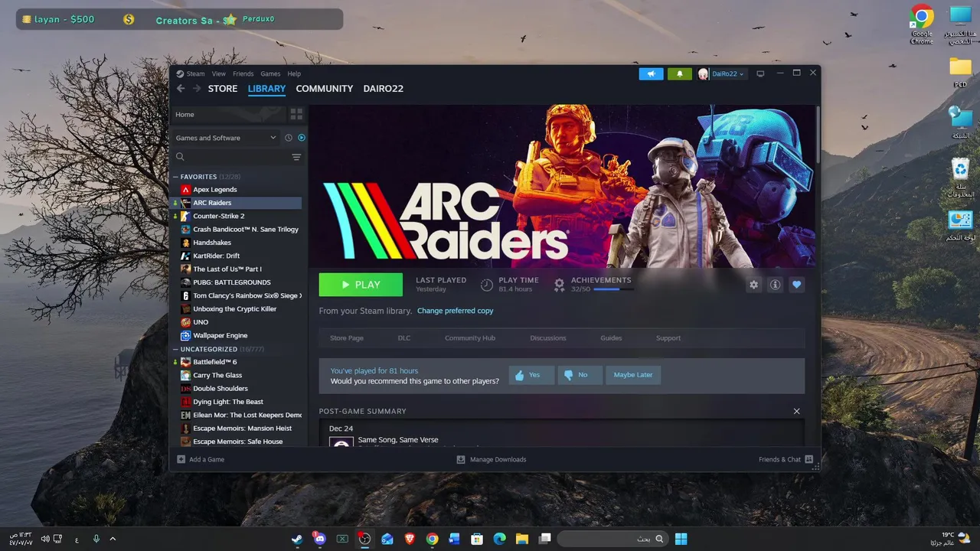Open File Explorer from taskbar
This screenshot has height=551, width=980.
tap(522, 539)
